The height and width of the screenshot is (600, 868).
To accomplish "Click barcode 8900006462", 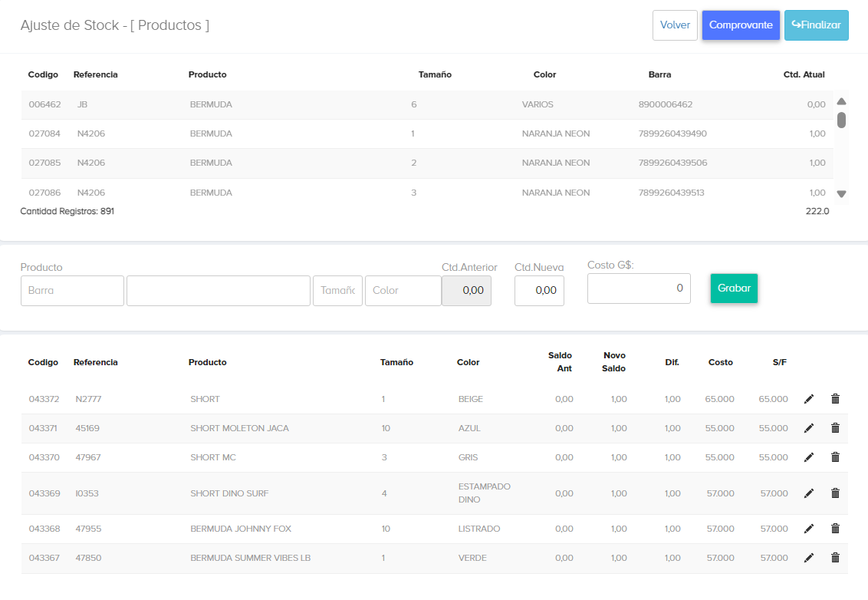I will coord(666,104).
